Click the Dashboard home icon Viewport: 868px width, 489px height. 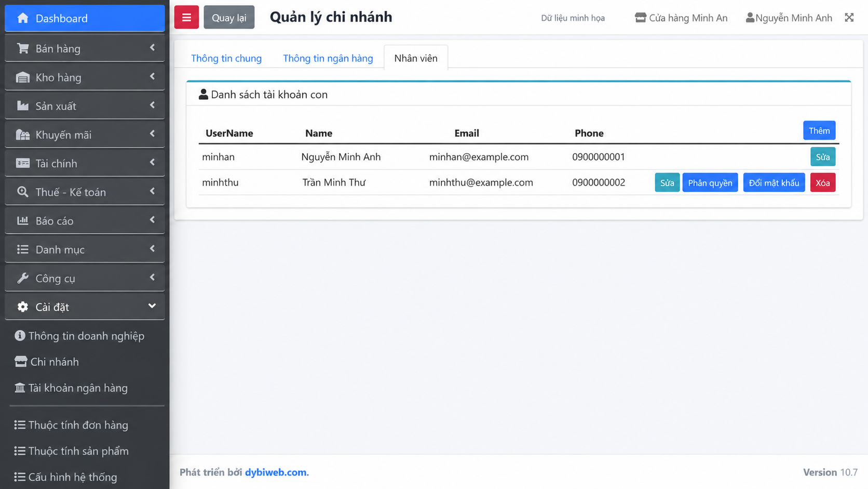(x=23, y=18)
